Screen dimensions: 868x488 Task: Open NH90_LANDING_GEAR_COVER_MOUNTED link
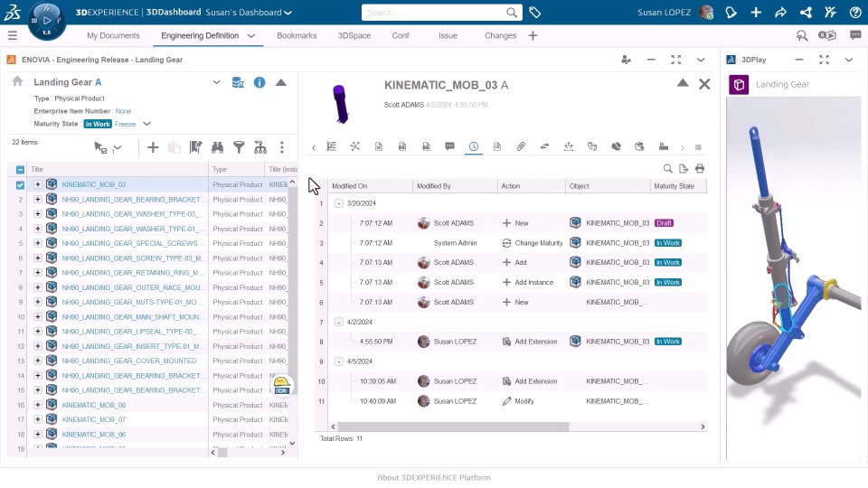click(x=129, y=361)
